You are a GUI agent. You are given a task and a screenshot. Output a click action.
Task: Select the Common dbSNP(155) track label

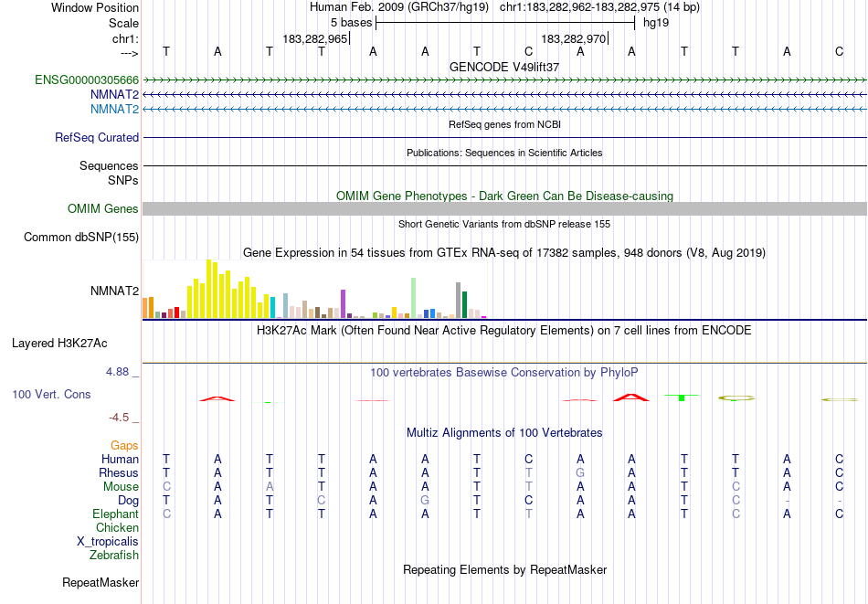tap(81, 237)
